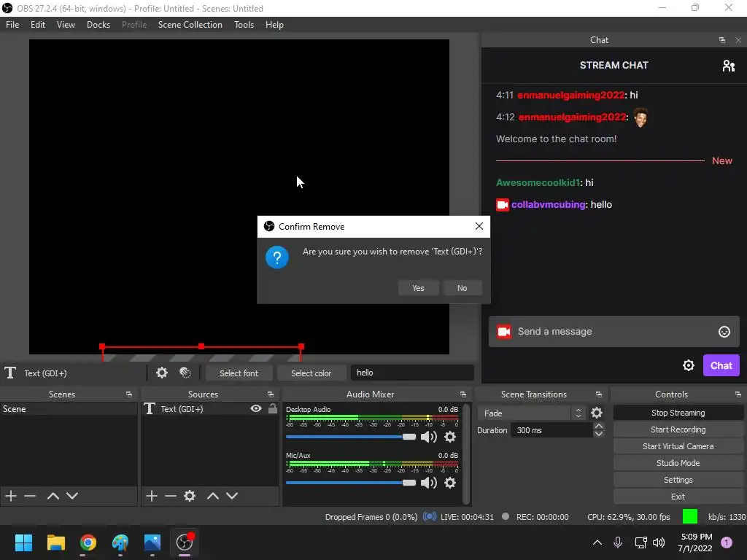Click the Duration 300 ms field
Image resolution: width=747 pixels, height=560 pixels.
tap(551, 430)
